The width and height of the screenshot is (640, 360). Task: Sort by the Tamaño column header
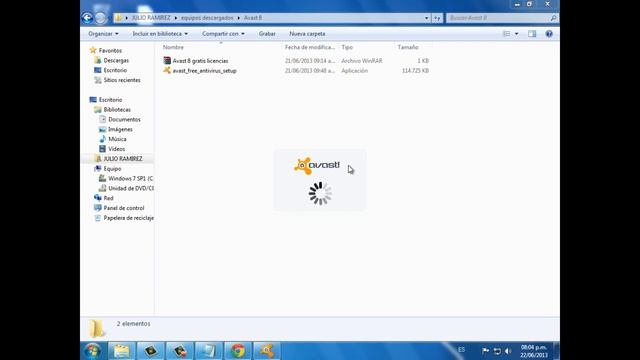[x=408, y=47]
